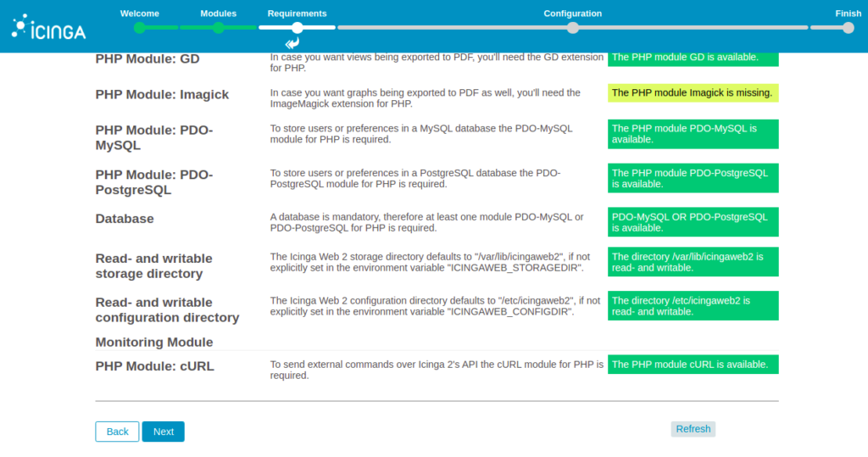Click the 'PHP Module: PDO-MySQL' heading
This screenshot has height=457, width=868.
[x=154, y=137]
